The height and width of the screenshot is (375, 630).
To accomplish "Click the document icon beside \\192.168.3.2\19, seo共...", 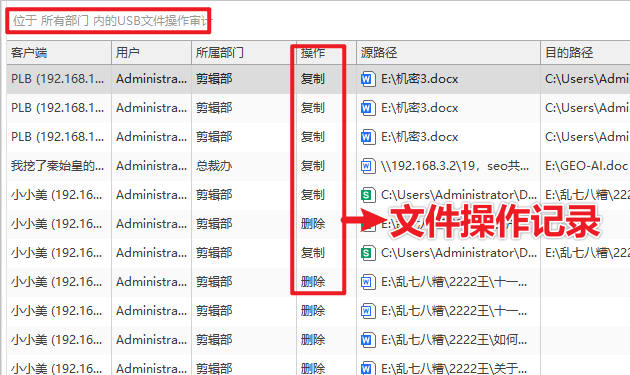I will tap(367, 166).
